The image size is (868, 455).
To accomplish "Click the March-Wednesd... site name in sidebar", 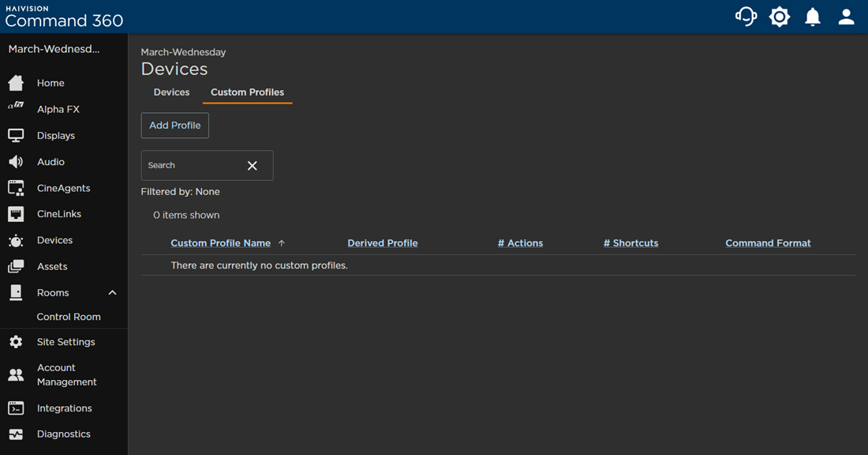I will click(54, 49).
